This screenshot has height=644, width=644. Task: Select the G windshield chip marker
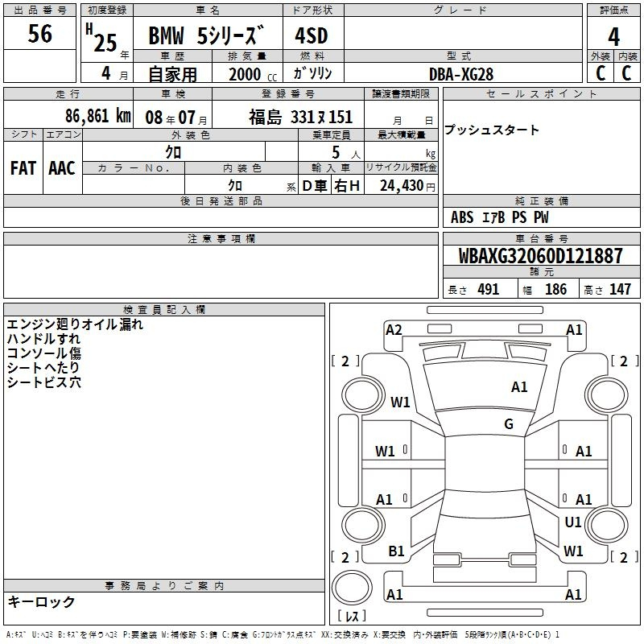509,424
